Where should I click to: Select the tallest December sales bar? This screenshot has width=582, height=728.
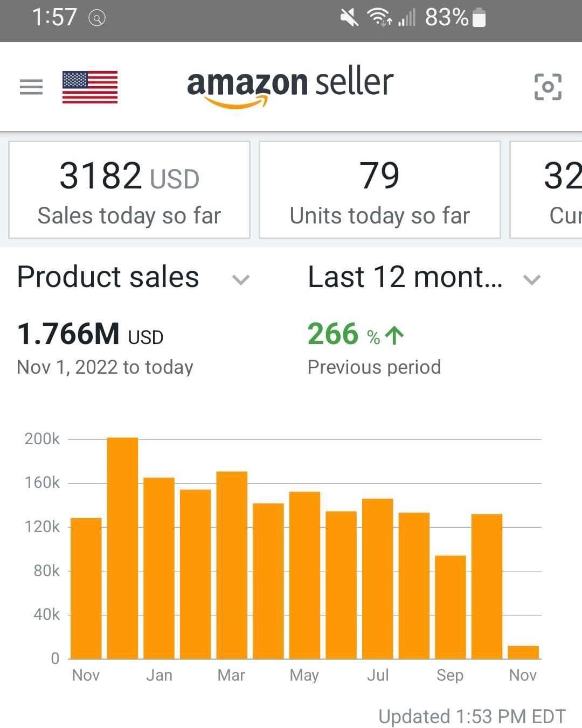[x=122, y=548]
